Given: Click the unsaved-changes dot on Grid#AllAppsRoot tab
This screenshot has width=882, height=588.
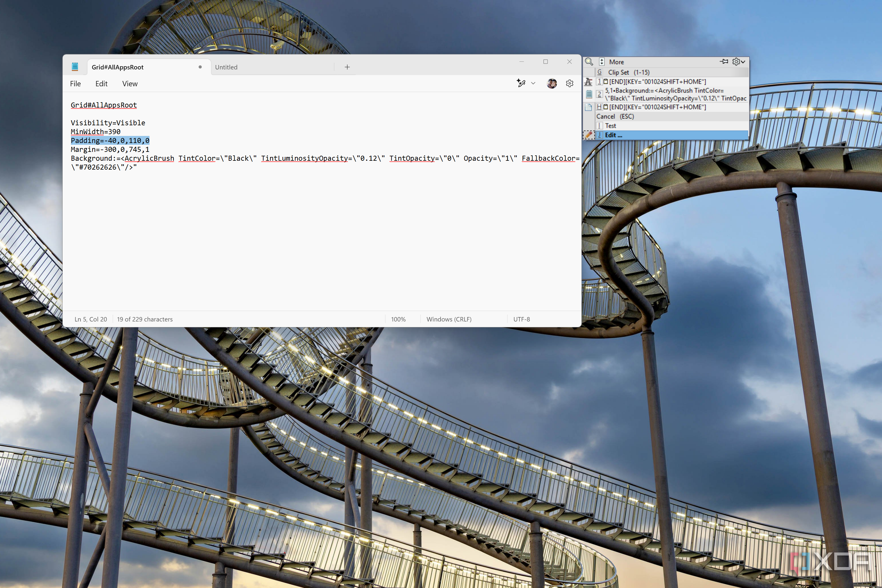Looking at the screenshot, I should pyautogui.click(x=200, y=67).
